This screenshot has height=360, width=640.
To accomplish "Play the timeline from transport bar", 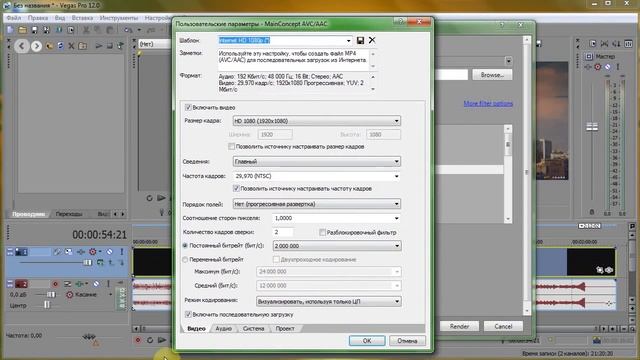I will (x=162, y=340).
